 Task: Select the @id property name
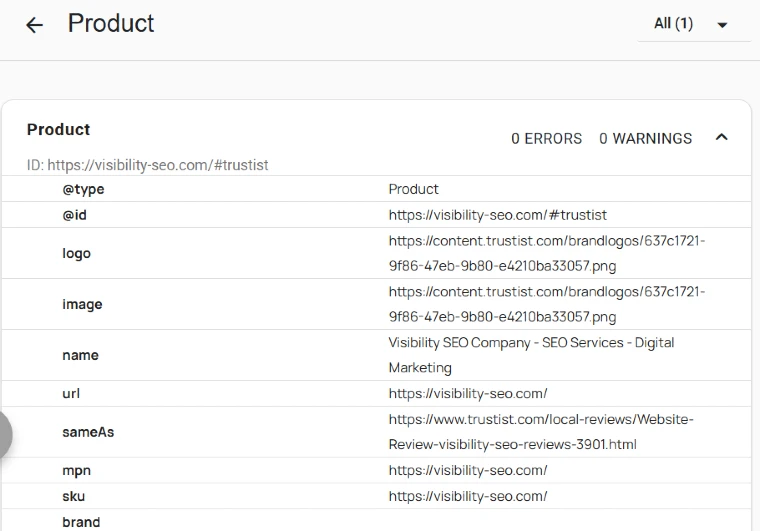pos(75,215)
